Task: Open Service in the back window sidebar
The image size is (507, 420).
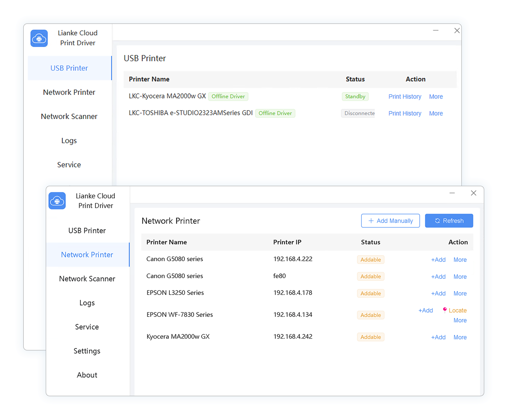Action: [x=69, y=165]
